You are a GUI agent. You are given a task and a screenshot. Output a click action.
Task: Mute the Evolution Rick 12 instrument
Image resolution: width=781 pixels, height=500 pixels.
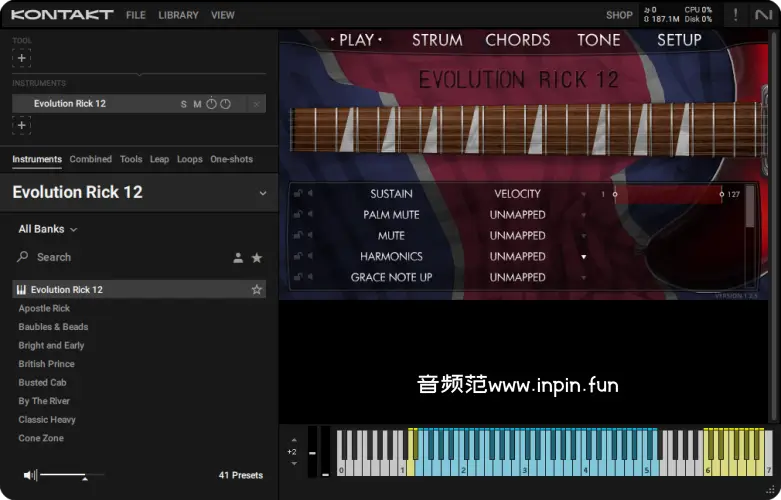(x=197, y=104)
